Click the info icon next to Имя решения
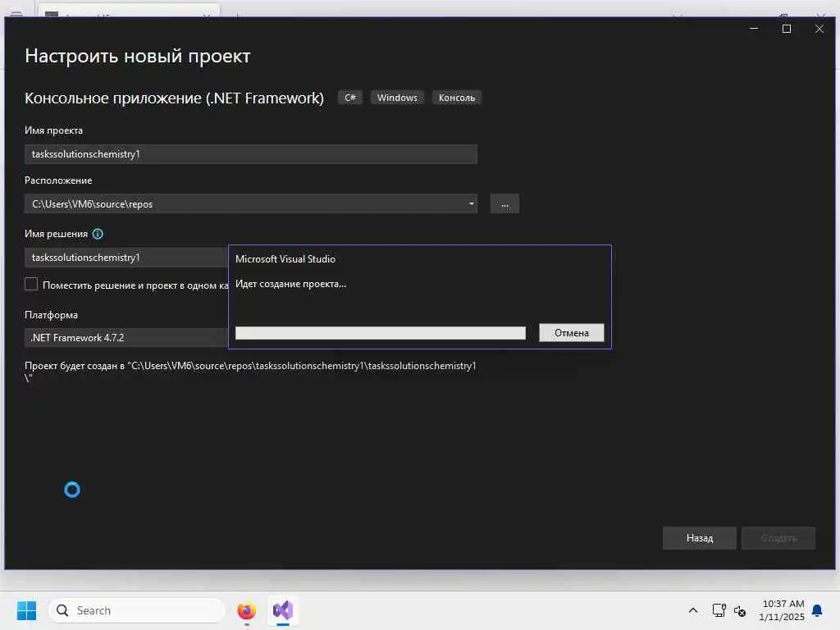The width and height of the screenshot is (840, 630). pos(98,234)
